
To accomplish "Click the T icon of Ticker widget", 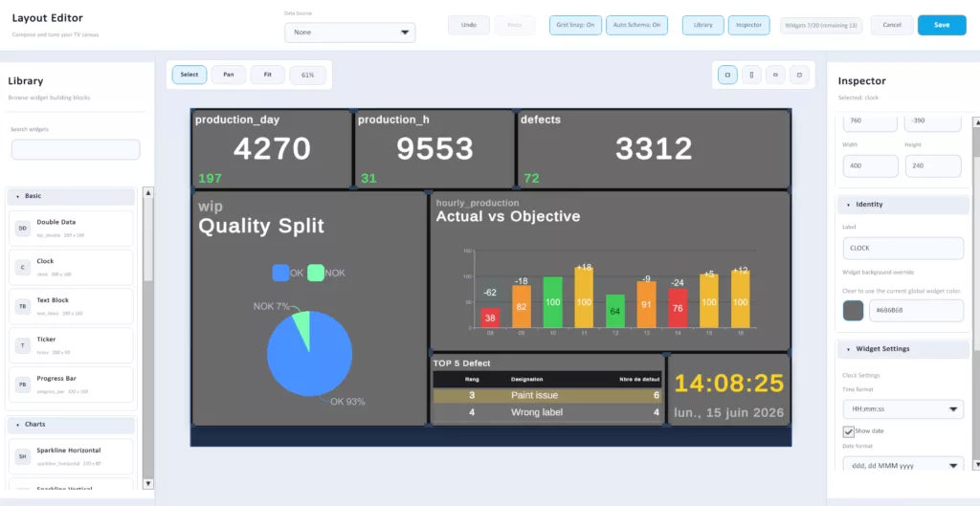I will click(23, 345).
